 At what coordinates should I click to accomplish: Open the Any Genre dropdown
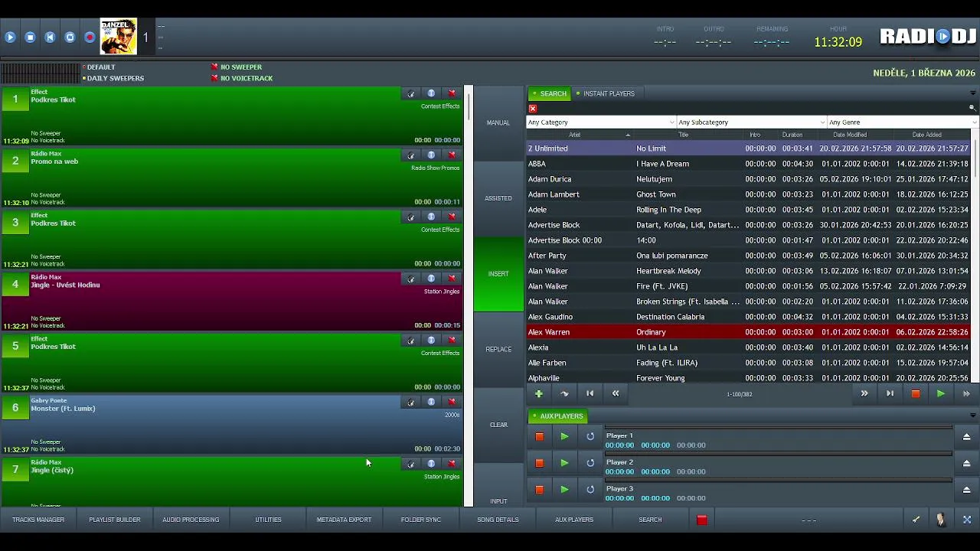(x=903, y=122)
